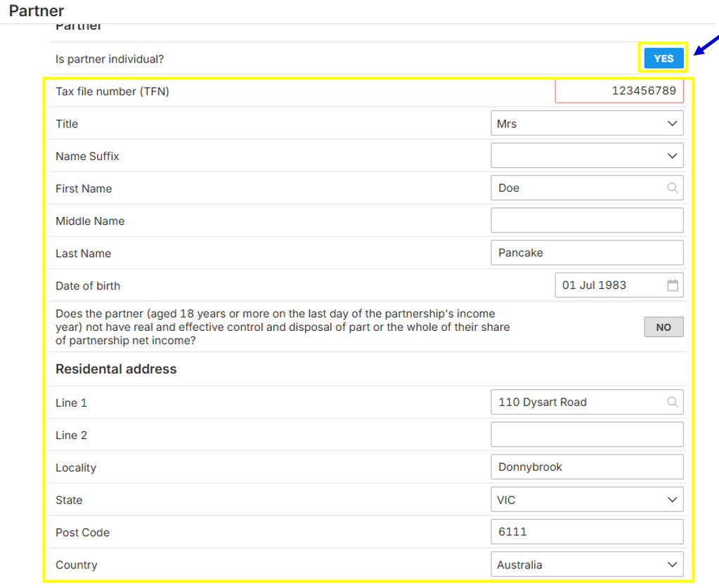Click the Post Code field containing 6111
This screenshot has width=719, height=588.
(587, 532)
